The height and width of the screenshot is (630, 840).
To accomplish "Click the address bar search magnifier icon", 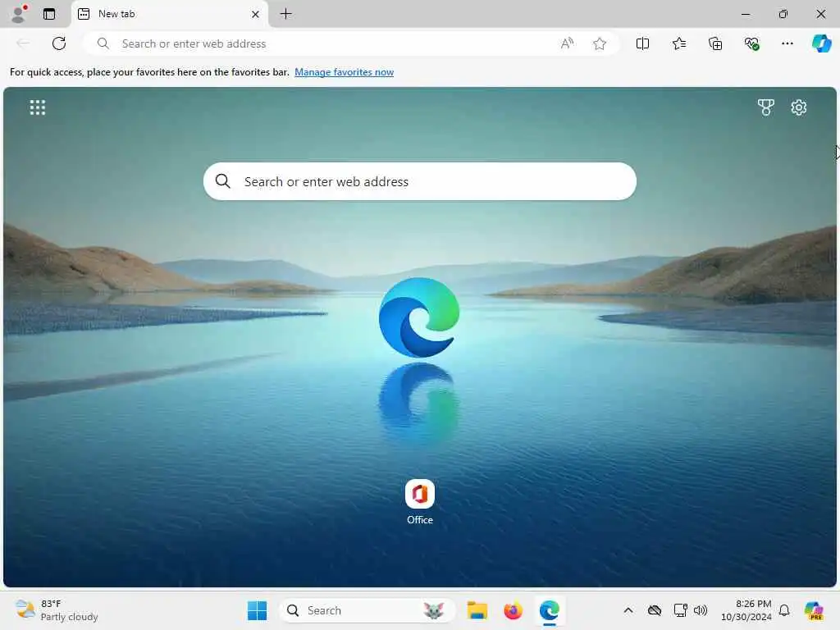I will click(103, 43).
